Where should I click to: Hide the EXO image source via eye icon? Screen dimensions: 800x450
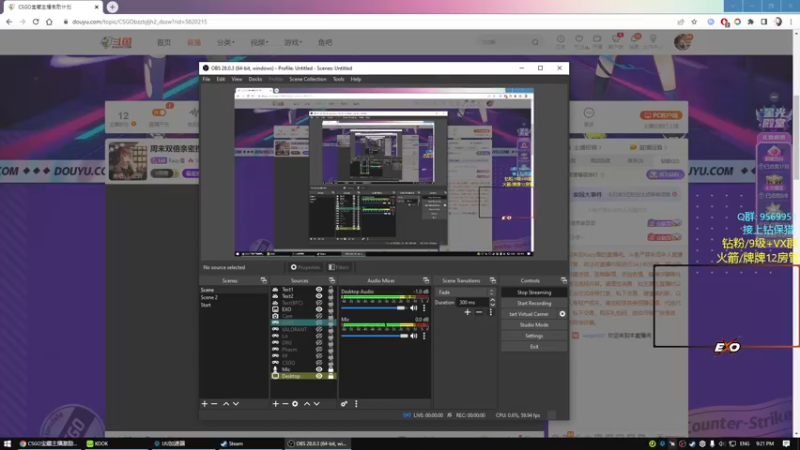pos(319,309)
